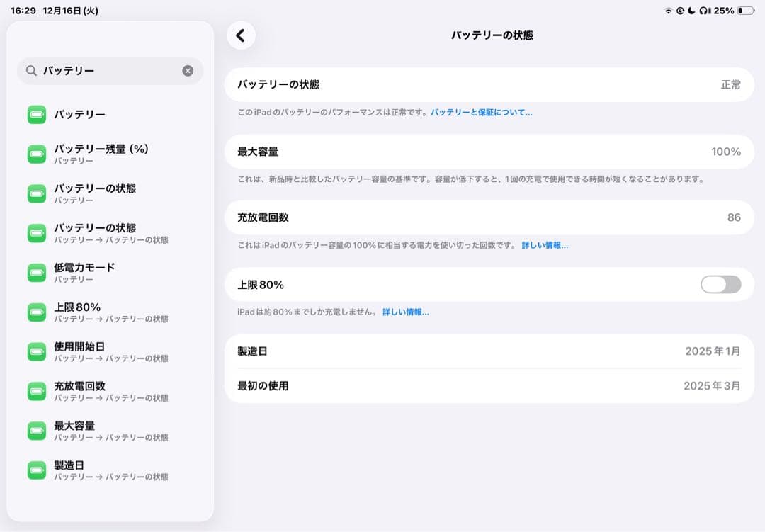Tap the icon next to 製造日 result
This screenshot has height=532, width=765.
click(x=36, y=470)
